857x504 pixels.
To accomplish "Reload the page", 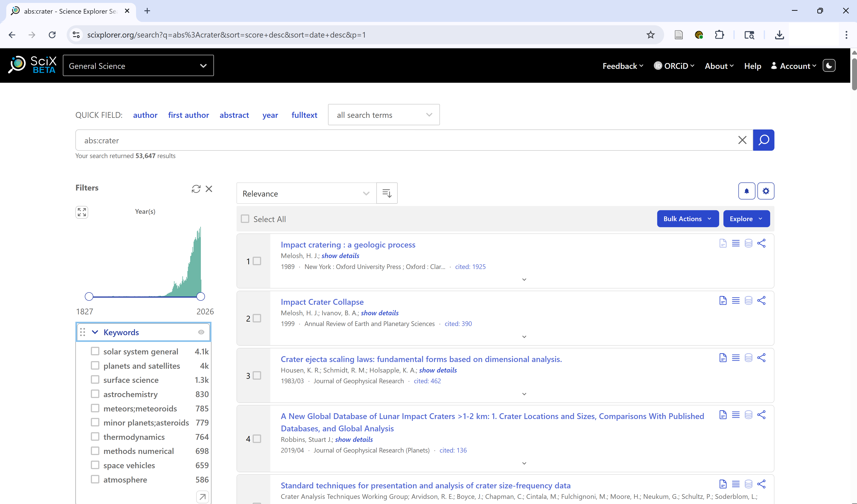I will (x=52, y=35).
